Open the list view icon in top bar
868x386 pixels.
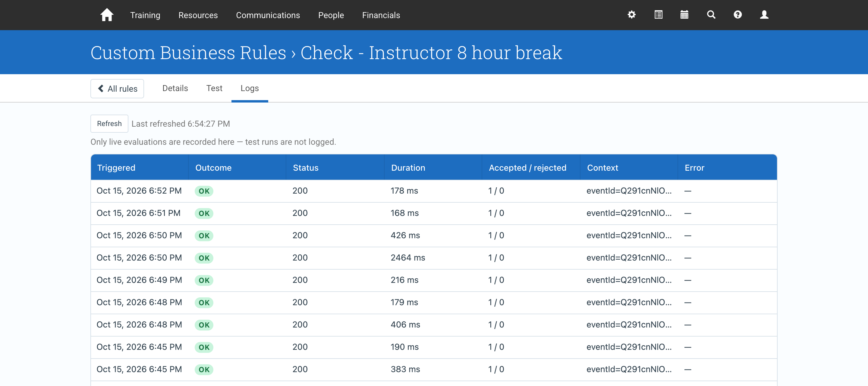pyautogui.click(x=658, y=14)
